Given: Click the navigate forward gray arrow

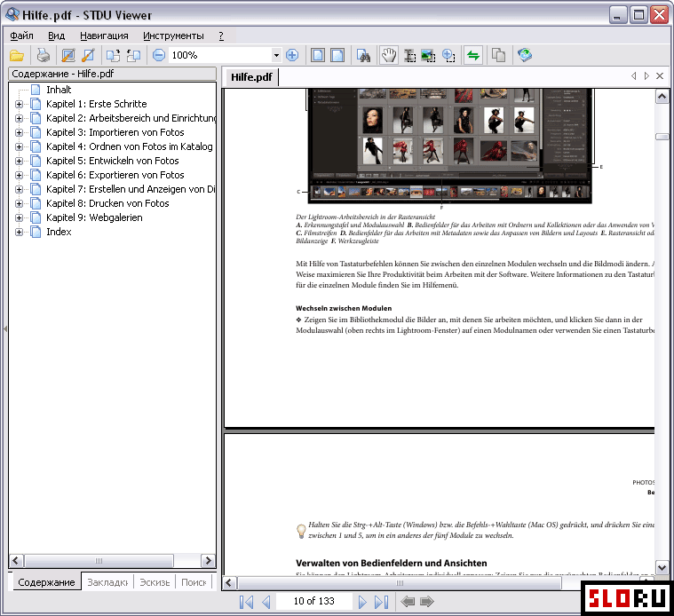Looking at the screenshot, I should pos(427,602).
